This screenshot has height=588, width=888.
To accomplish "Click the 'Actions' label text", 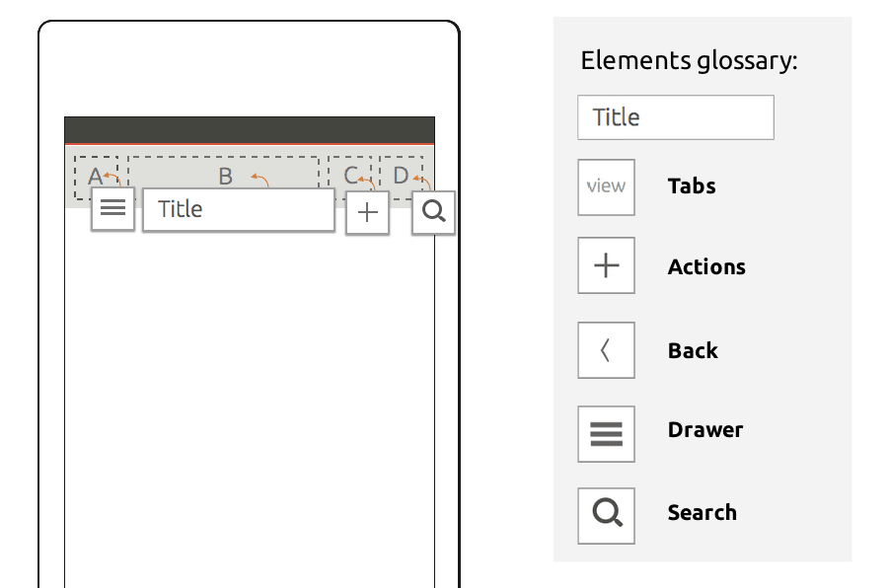I will pyautogui.click(x=706, y=267).
